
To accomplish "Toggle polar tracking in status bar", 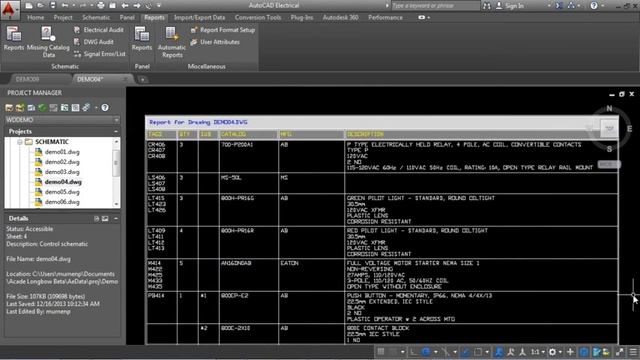I will click(426, 351).
